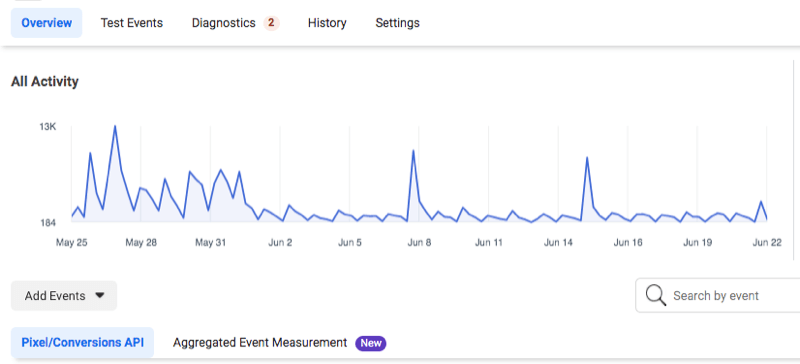Switch to the Test Events tab
The height and width of the screenshot is (364, 800).
click(132, 23)
